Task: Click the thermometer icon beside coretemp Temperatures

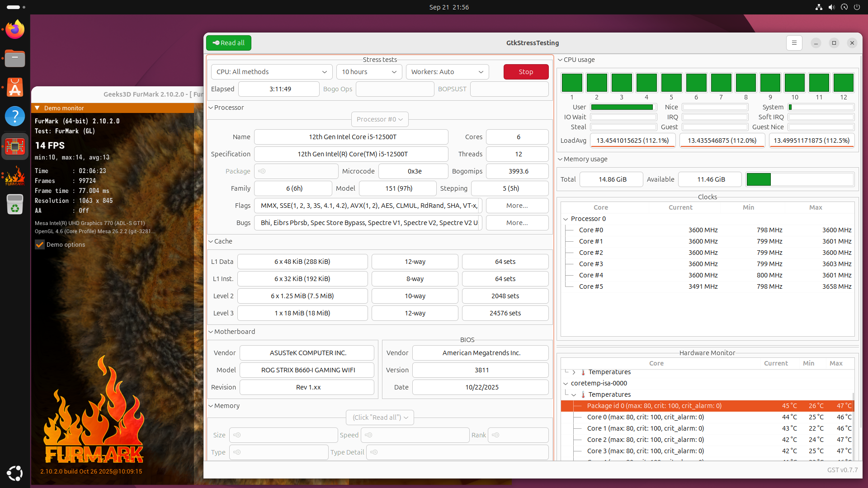Action: coord(583,394)
